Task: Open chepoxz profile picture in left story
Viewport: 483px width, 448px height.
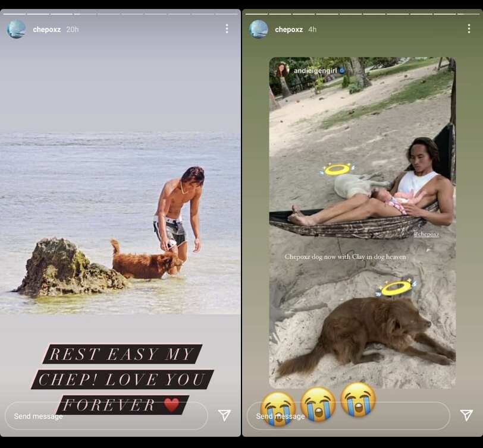Action: tap(16, 29)
